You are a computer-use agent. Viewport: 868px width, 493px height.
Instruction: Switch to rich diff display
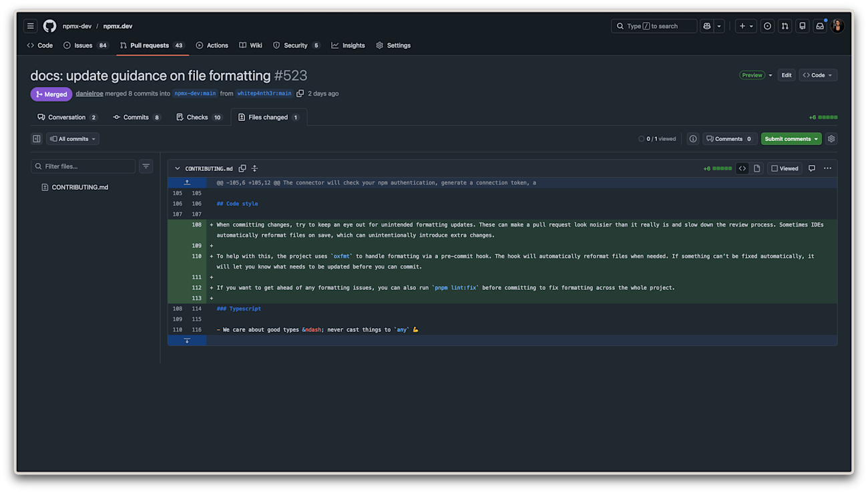756,168
